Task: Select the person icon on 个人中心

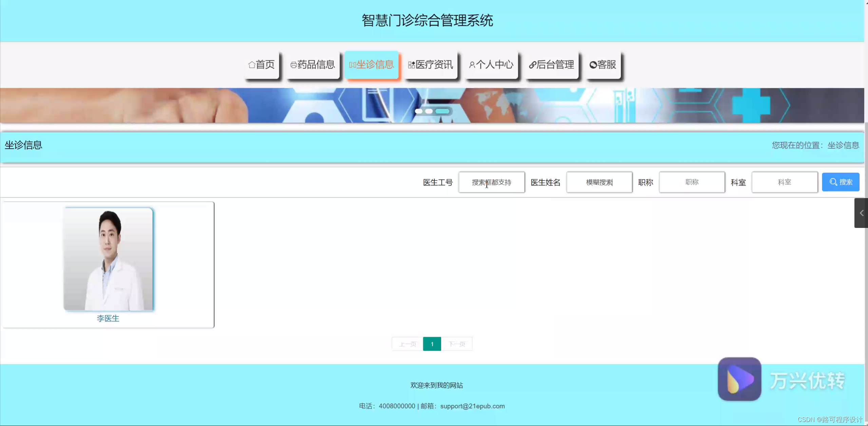Action: pos(472,65)
